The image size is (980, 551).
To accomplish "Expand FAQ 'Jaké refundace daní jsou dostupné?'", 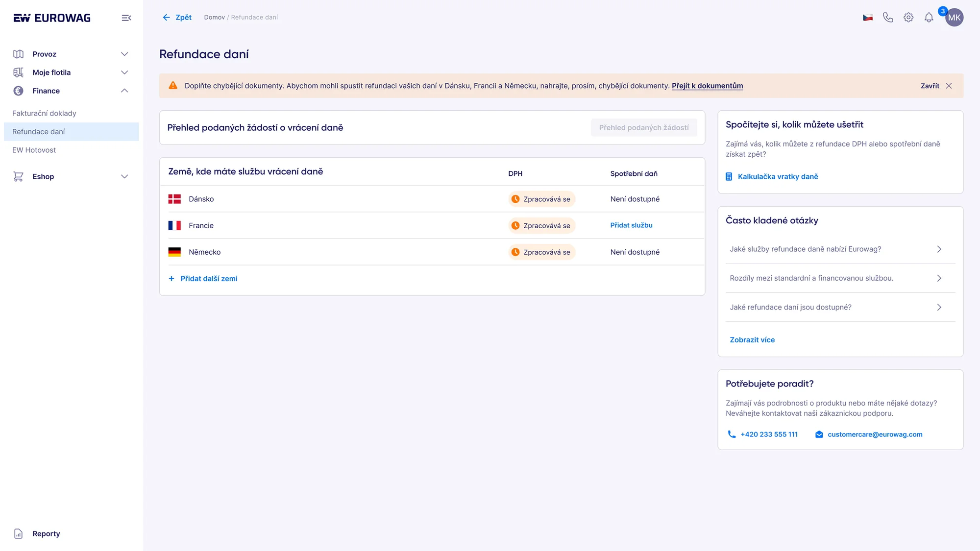I will pos(840,307).
